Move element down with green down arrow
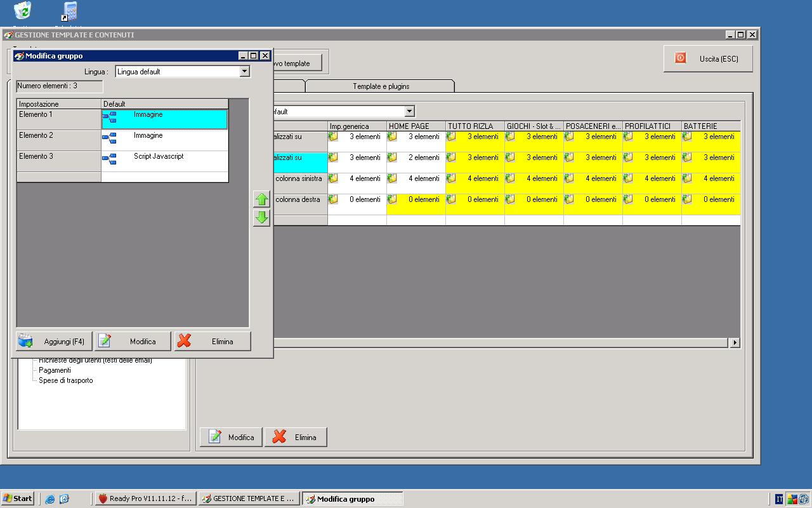 [261, 218]
